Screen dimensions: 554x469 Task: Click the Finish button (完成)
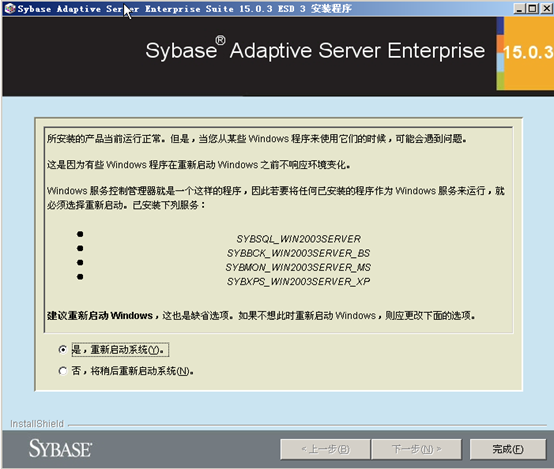point(508,449)
